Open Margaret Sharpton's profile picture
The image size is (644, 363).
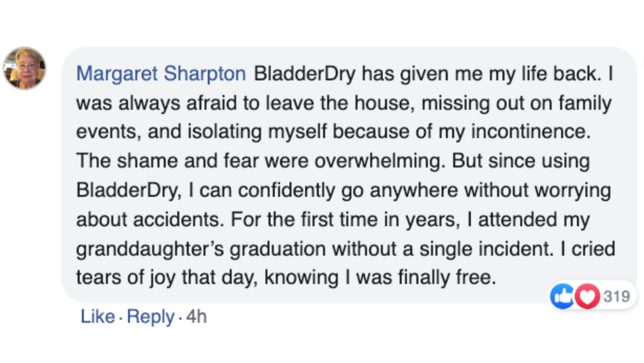click(24, 68)
